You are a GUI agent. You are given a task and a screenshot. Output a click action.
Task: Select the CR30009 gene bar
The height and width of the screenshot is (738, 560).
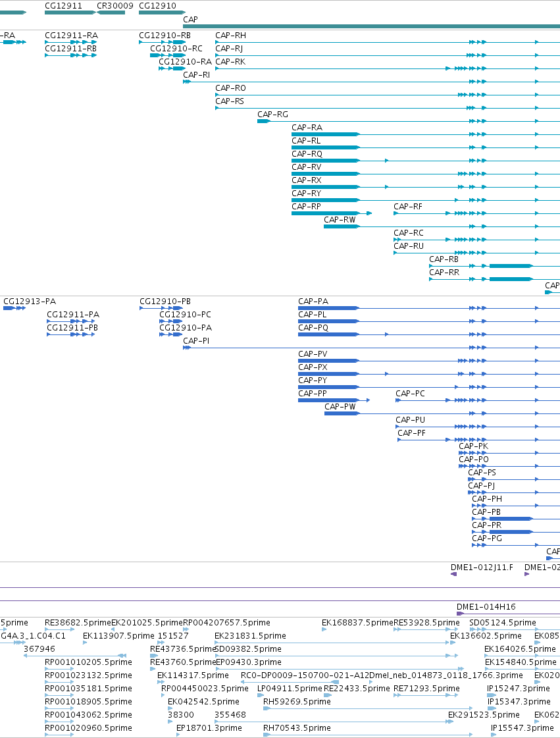coord(111,13)
